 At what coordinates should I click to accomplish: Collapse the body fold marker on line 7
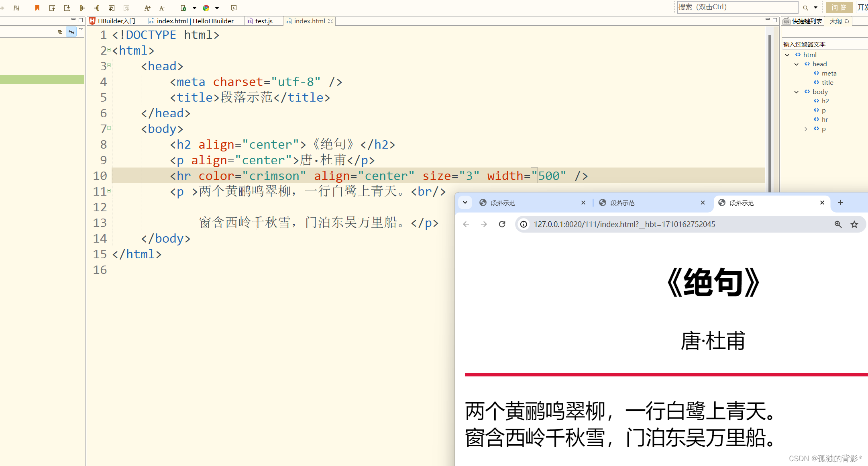(109, 128)
